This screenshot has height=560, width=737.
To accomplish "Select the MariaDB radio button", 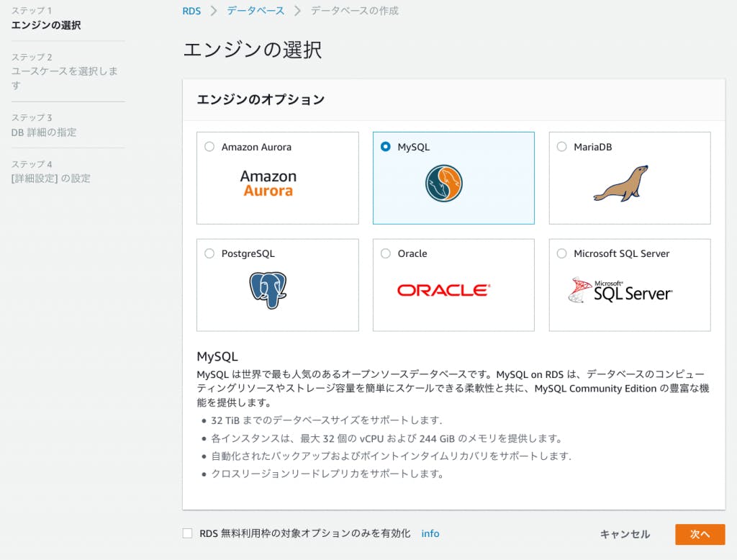I will click(x=561, y=147).
